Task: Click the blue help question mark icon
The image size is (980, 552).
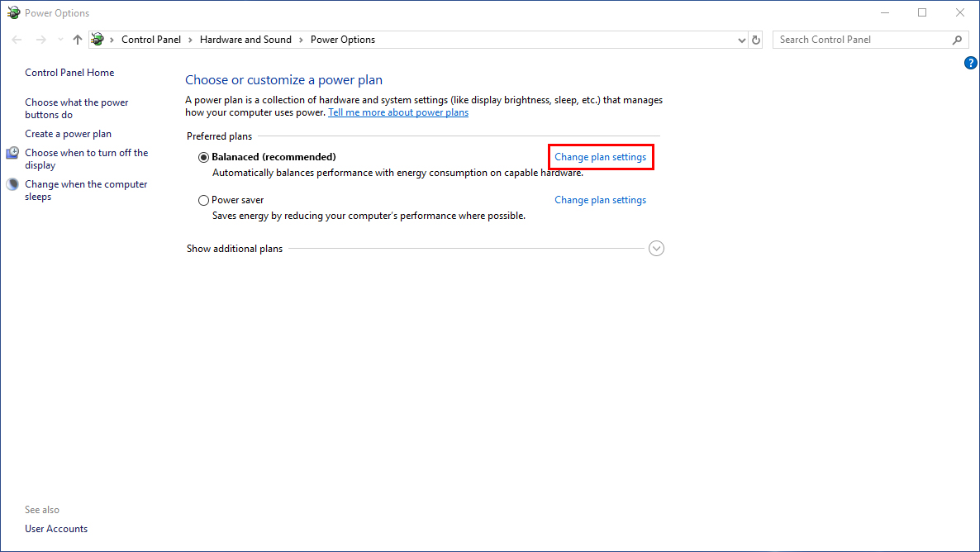Action: pos(971,63)
